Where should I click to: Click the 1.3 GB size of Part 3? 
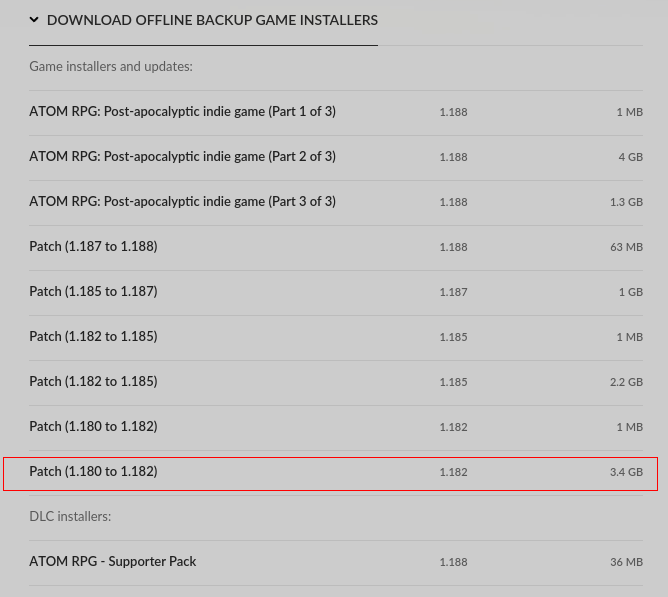coord(626,202)
